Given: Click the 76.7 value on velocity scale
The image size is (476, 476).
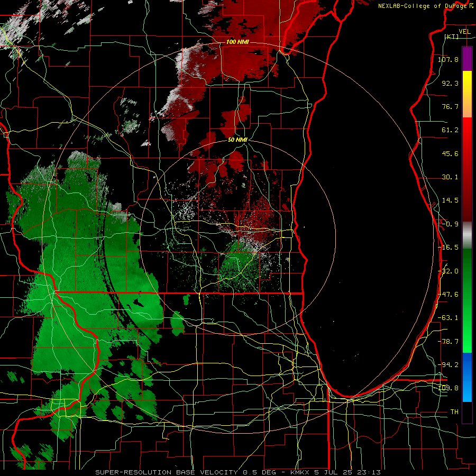Looking at the screenshot, I should coord(450,106).
